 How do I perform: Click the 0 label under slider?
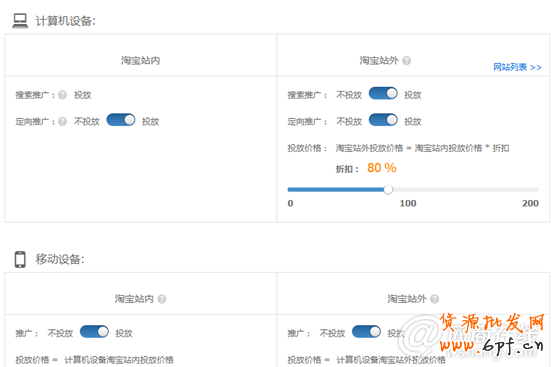coord(290,203)
